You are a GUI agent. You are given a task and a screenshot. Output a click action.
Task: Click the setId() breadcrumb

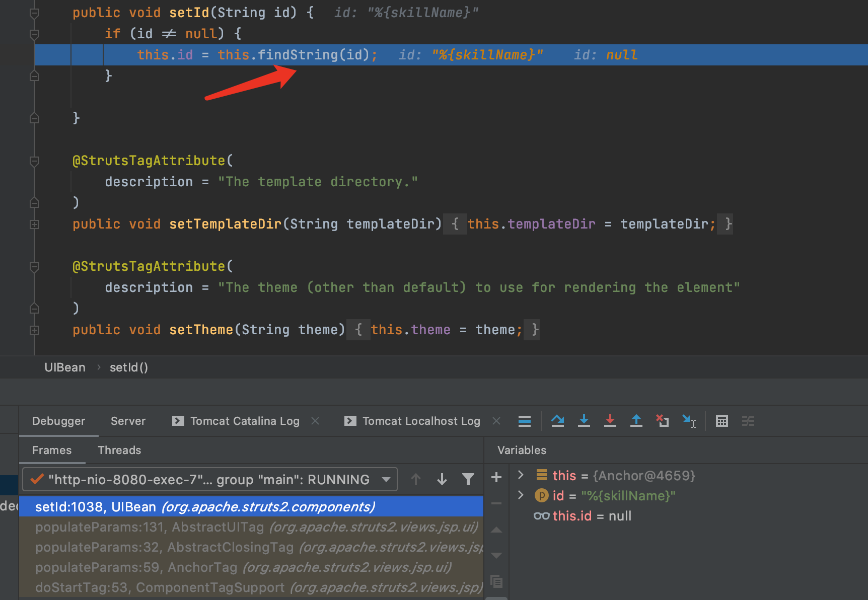click(129, 367)
